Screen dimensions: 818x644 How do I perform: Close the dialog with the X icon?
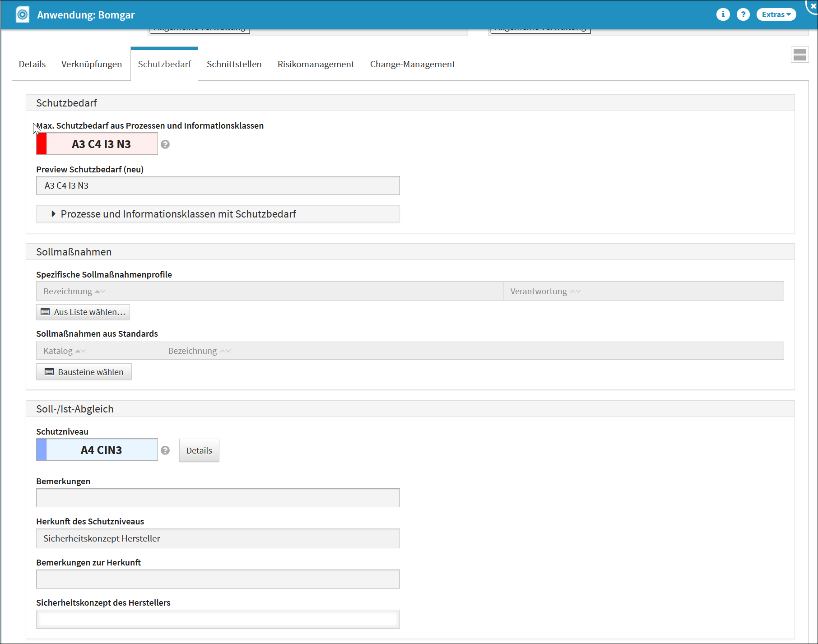point(813,6)
